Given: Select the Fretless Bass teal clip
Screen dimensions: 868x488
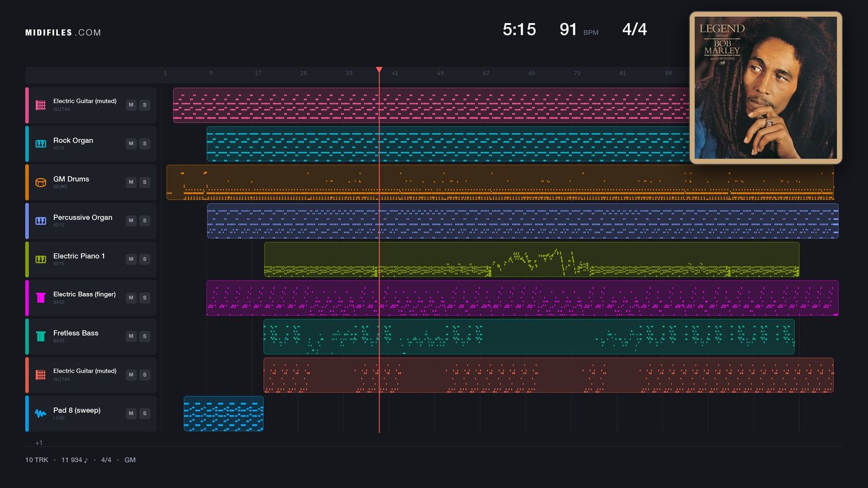Looking at the screenshot, I should pos(529,337).
